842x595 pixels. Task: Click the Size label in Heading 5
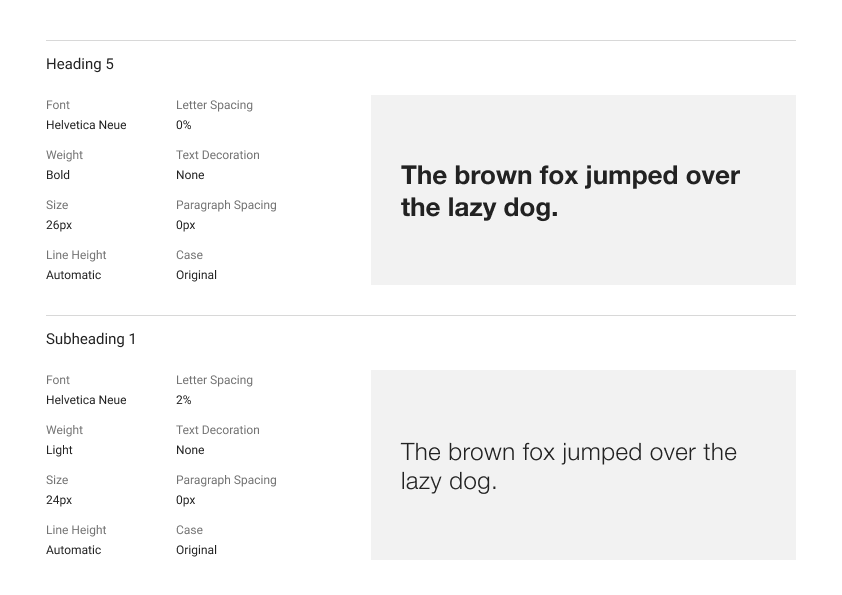[57, 205]
